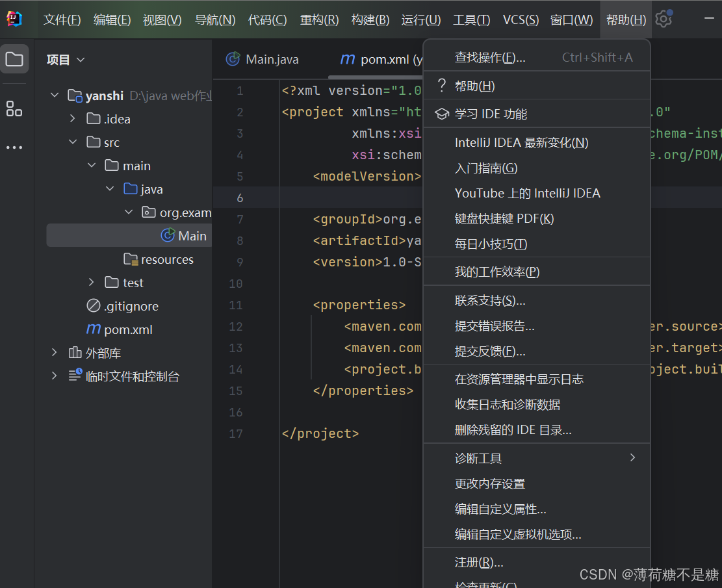Select 查找操作(F)... menu entry
Viewport: 722px width, 588px height.
[x=536, y=58]
